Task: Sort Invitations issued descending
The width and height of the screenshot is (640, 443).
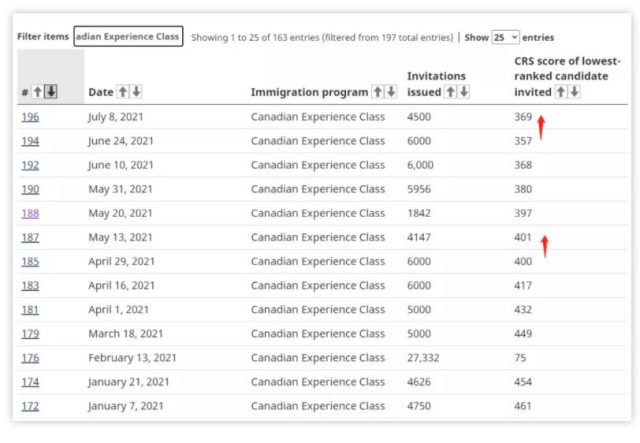Action: coord(463,92)
